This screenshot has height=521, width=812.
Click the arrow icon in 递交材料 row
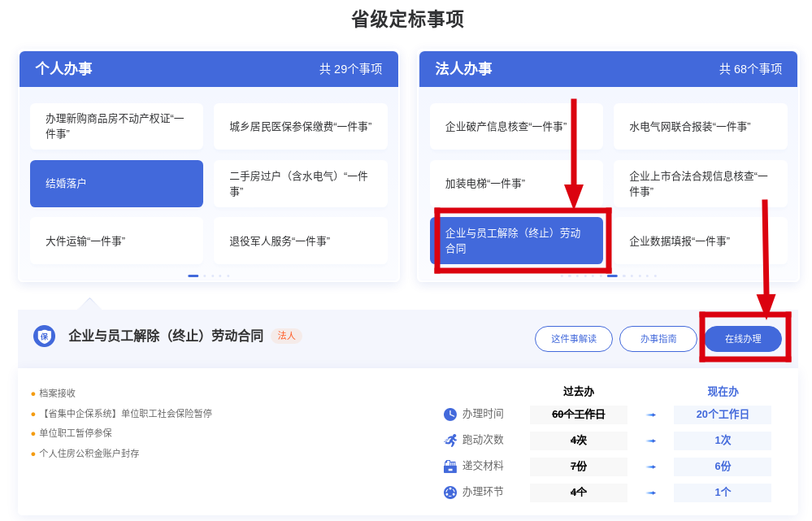pyautogui.click(x=650, y=467)
